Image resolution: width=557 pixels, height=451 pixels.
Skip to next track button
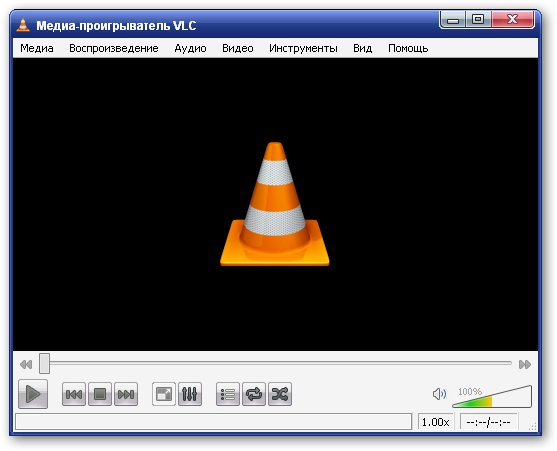click(x=126, y=394)
